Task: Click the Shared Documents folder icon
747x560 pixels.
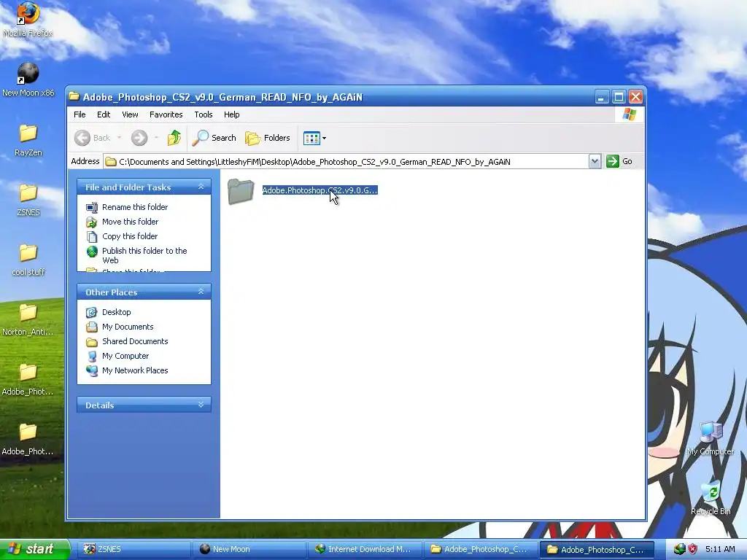Action: point(91,342)
